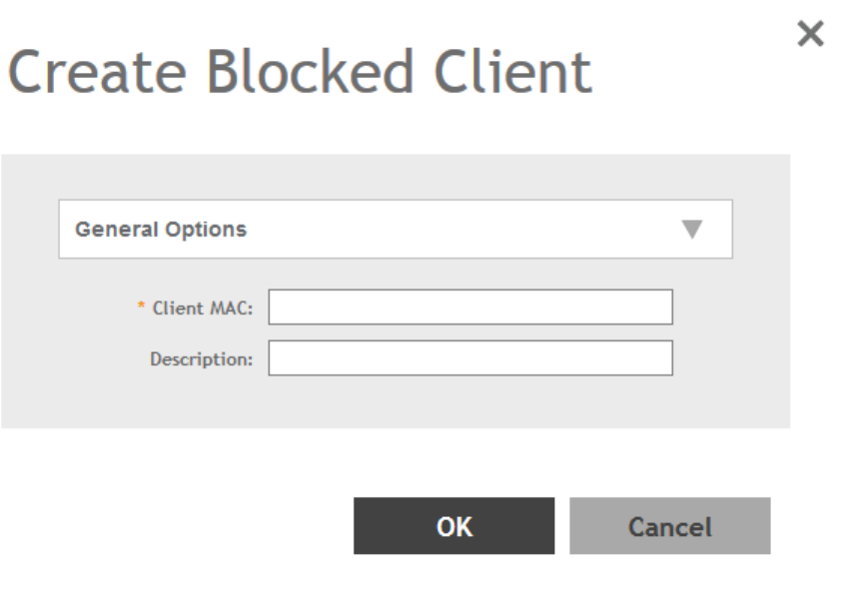Click into the Description text box
The height and width of the screenshot is (616, 846).
[x=470, y=357]
